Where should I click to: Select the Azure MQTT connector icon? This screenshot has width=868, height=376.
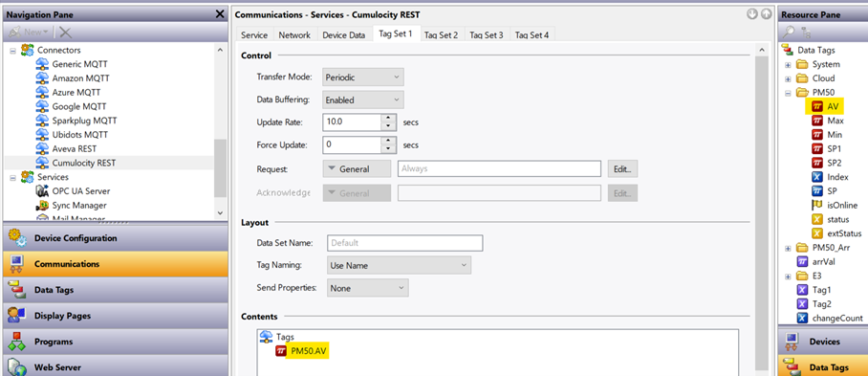(43, 92)
